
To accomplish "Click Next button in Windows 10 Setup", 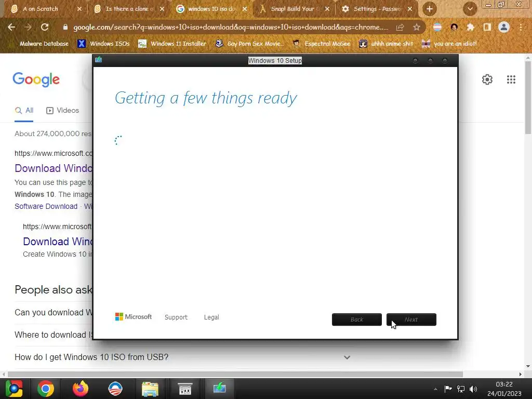I will 411,320.
